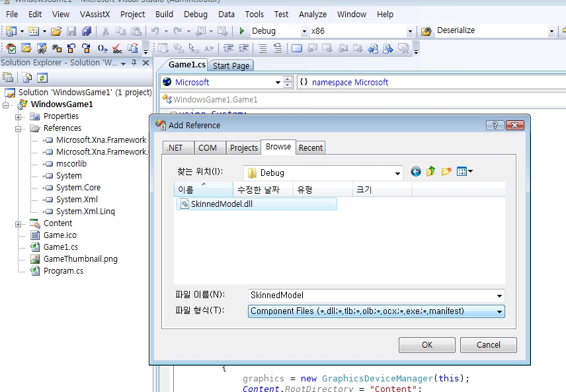Switch to the Projects tab
This screenshot has width=566, height=392.
pyautogui.click(x=243, y=147)
